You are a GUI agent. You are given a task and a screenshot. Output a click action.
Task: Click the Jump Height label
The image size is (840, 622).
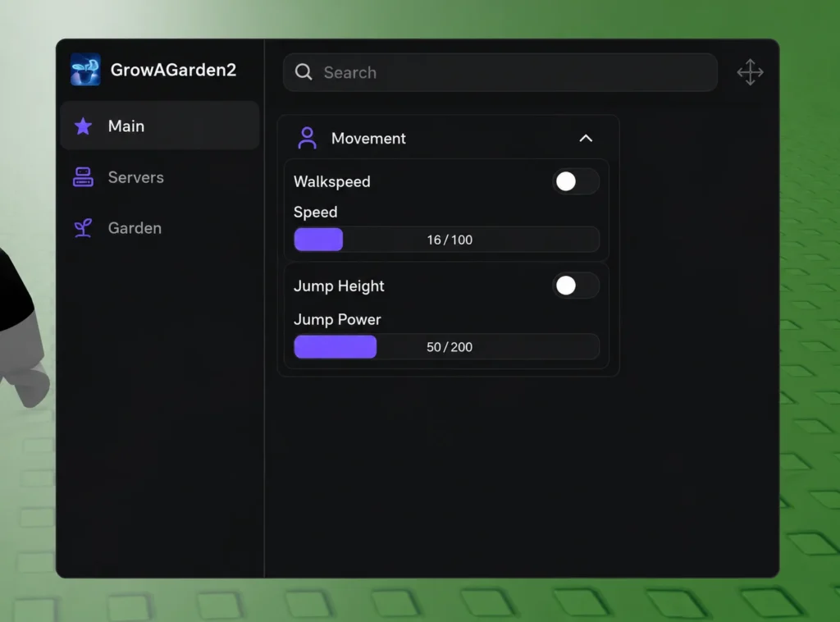coord(339,286)
